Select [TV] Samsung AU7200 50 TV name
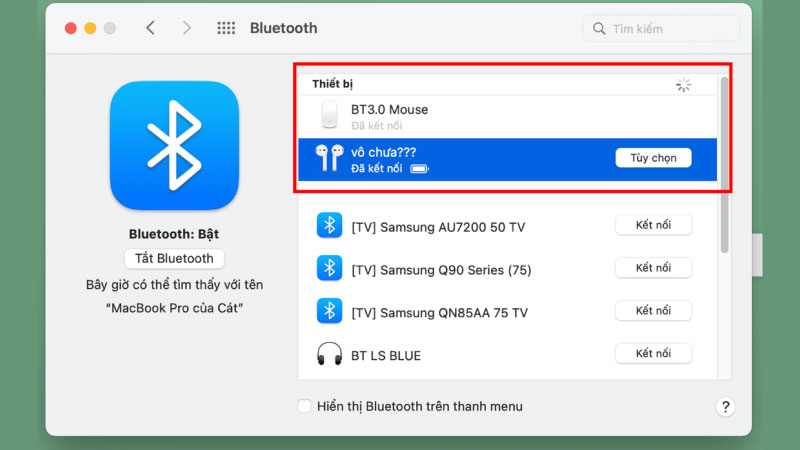Viewport: 800px width, 450px height. coord(438,227)
